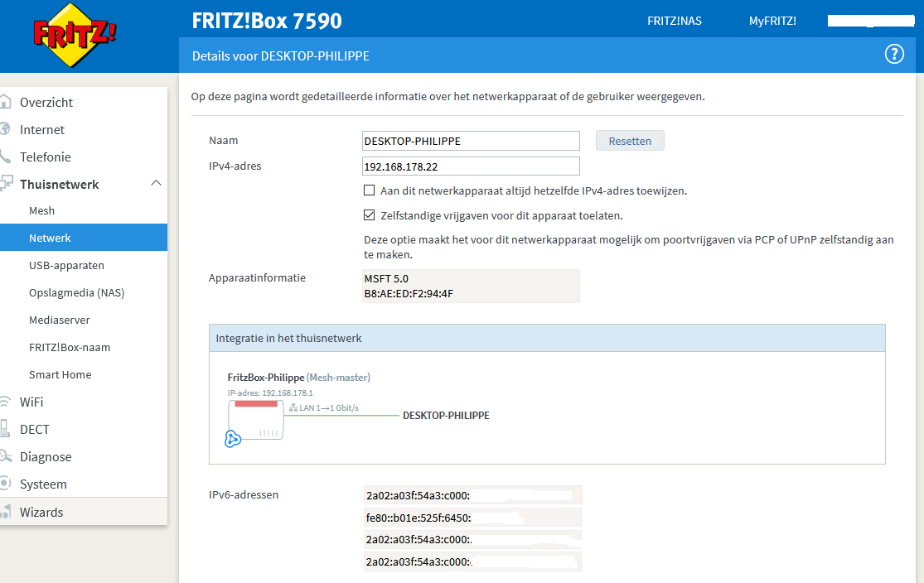The width and height of the screenshot is (924, 583).
Task: Open USB-apparaten submenu item
Action: click(x=66, y=266)
